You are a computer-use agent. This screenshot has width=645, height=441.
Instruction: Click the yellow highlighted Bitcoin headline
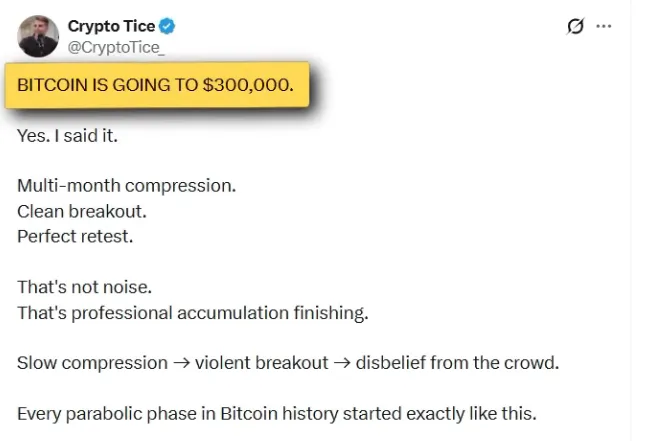point(157,86)
